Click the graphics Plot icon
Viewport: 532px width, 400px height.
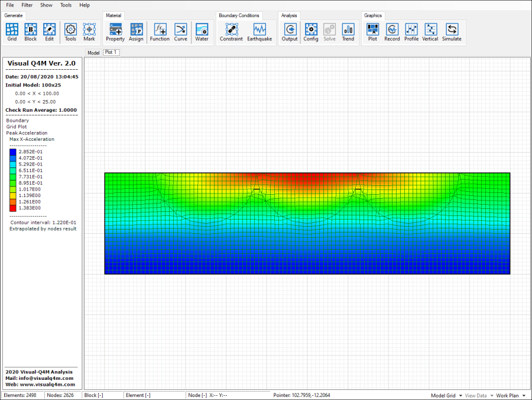[372, 33]
